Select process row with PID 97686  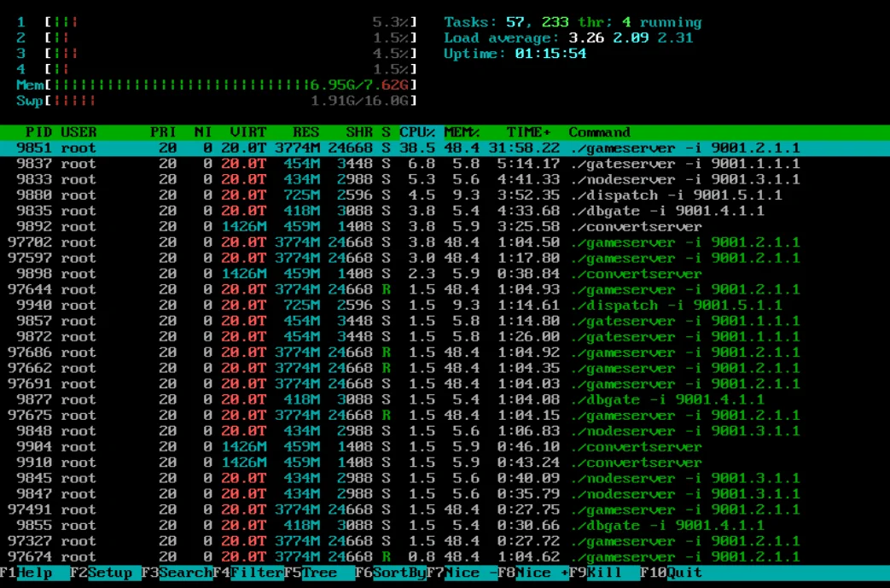pyautogui.click(x=445, y=352)
